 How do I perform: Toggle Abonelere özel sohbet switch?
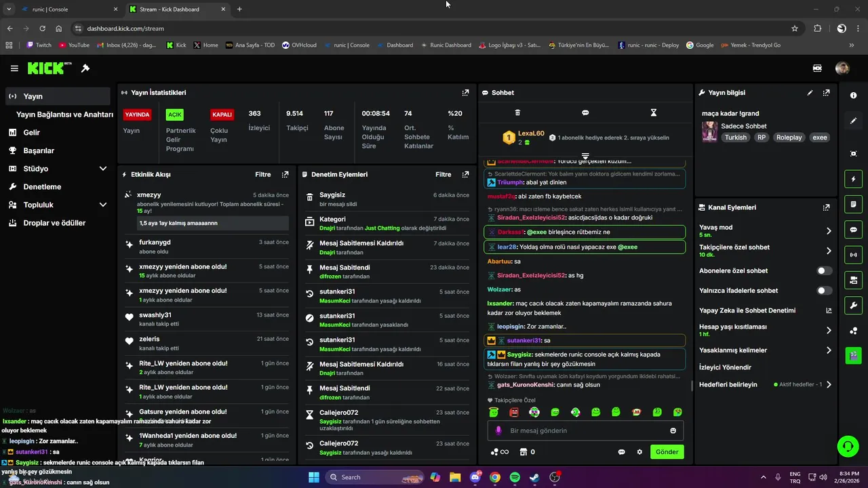[824, 270]
